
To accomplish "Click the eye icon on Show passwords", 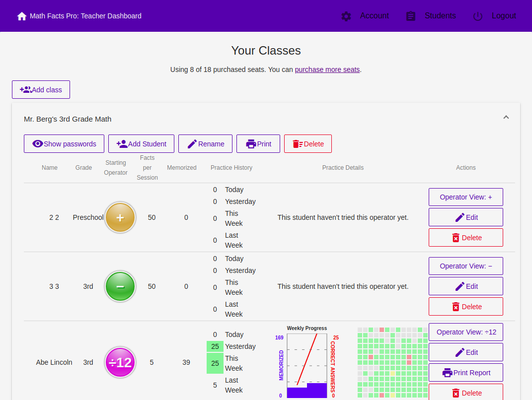I will (x=38, y=144).
